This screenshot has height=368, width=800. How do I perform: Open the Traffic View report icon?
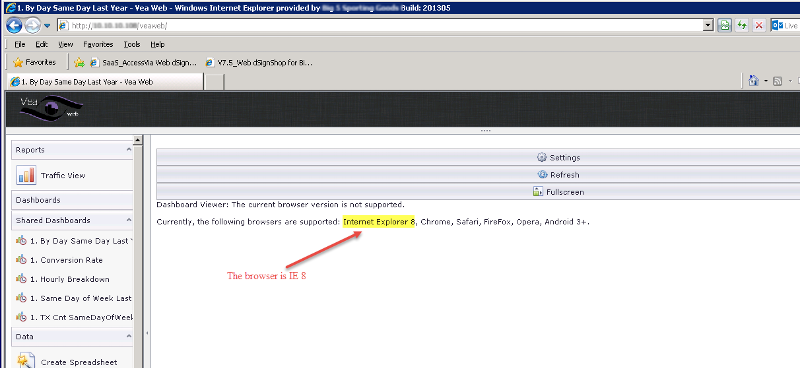[x=26, y=175]
